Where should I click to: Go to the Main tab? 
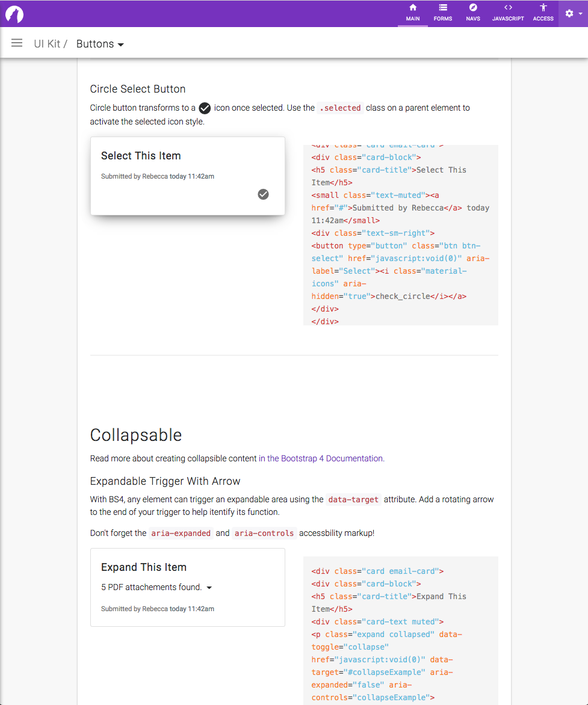pyautogui.click(x=412, y=13)
